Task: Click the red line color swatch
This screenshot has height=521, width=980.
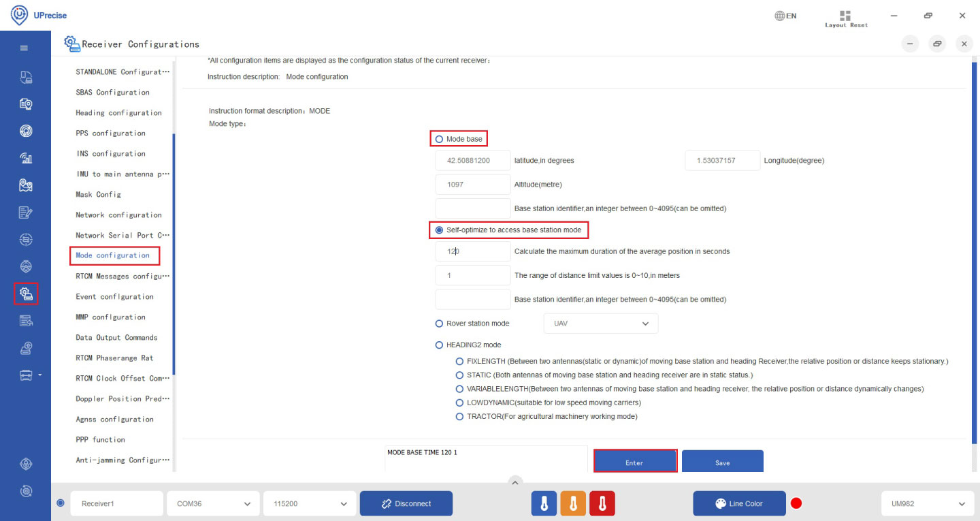Action: coord(796,504)
